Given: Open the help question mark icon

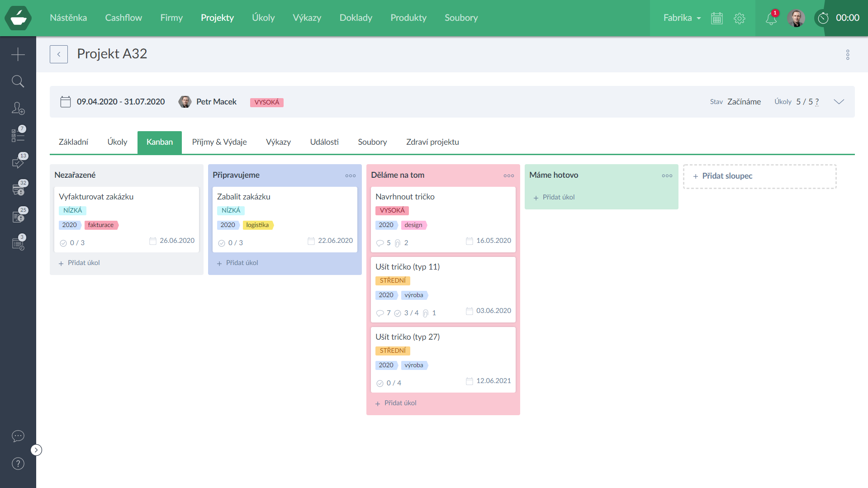Looking at the screenshot, I should [18, 464].
